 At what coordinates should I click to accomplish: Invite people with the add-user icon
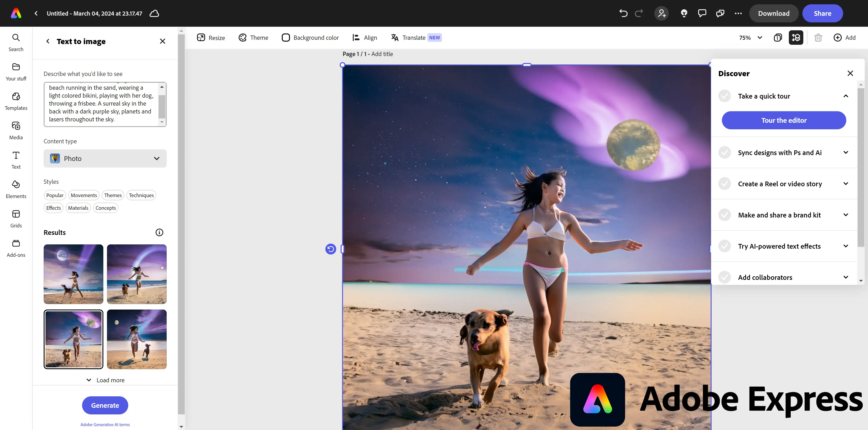pos(662,13)
